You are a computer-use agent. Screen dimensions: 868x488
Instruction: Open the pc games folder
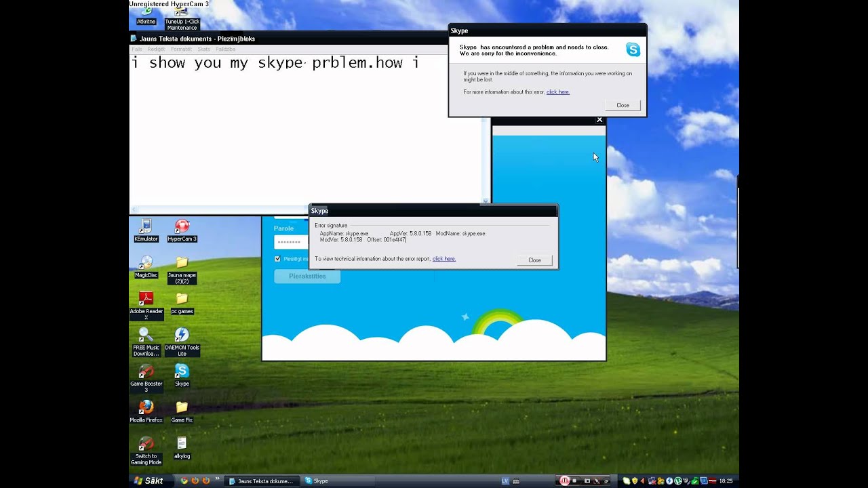tap(182, 303)
